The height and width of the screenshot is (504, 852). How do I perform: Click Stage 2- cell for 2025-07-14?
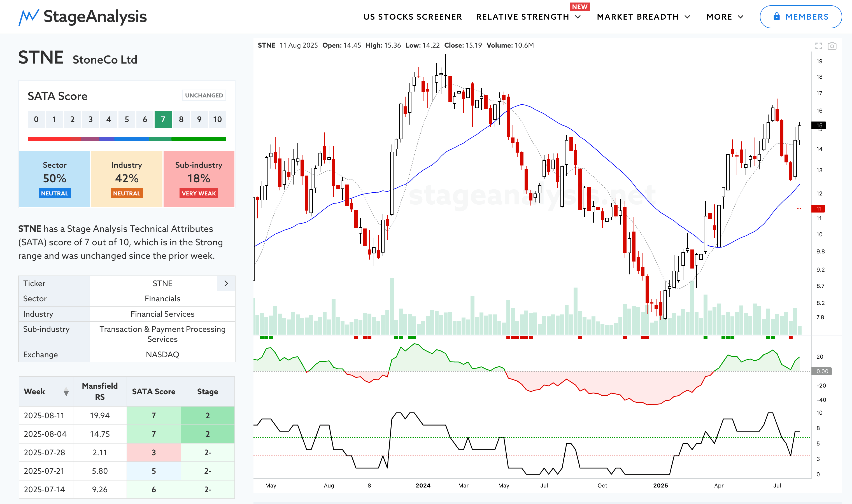pyautogui.click(x=208, y=489)
